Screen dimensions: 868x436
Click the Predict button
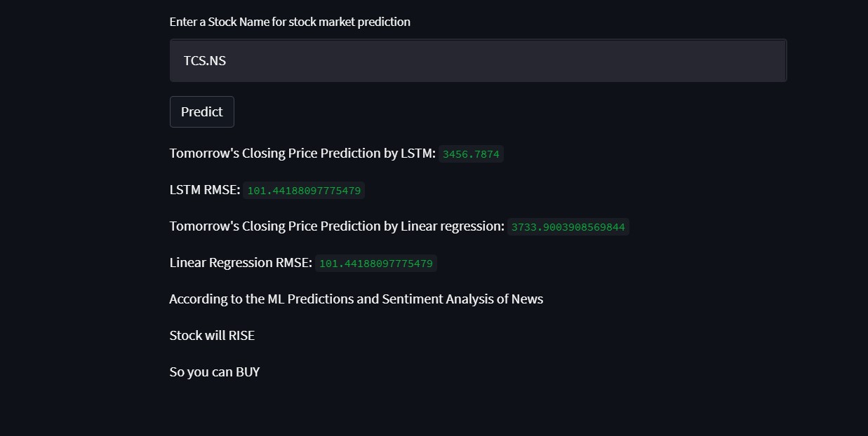(x=201, y=111)
